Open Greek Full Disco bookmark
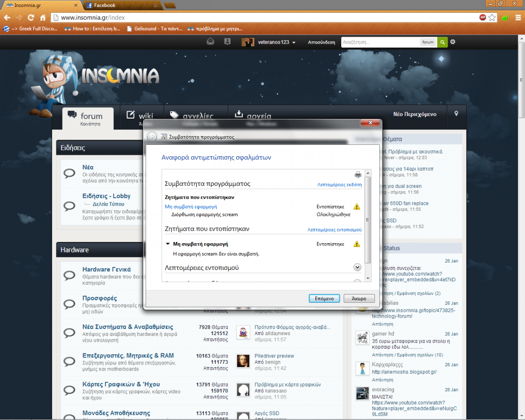 point(31,29)
